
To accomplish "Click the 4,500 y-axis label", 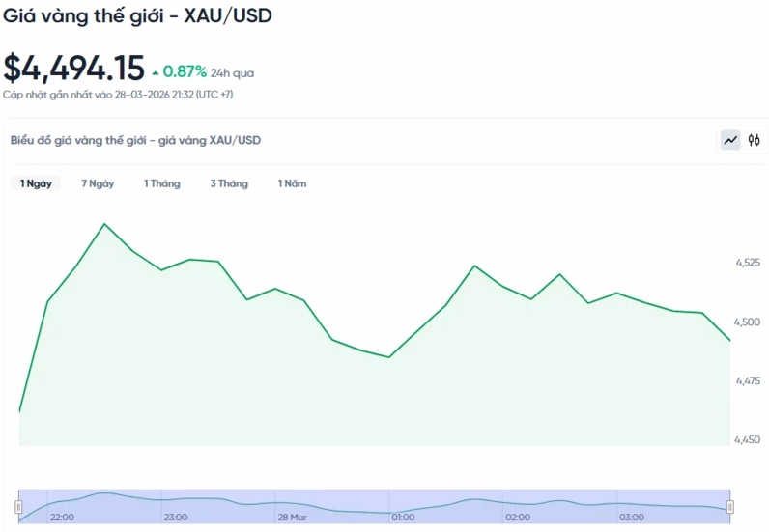I will click(748, 322).
